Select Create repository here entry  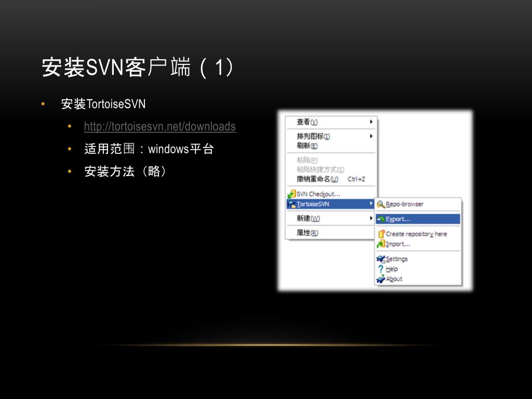coord(418,234)
